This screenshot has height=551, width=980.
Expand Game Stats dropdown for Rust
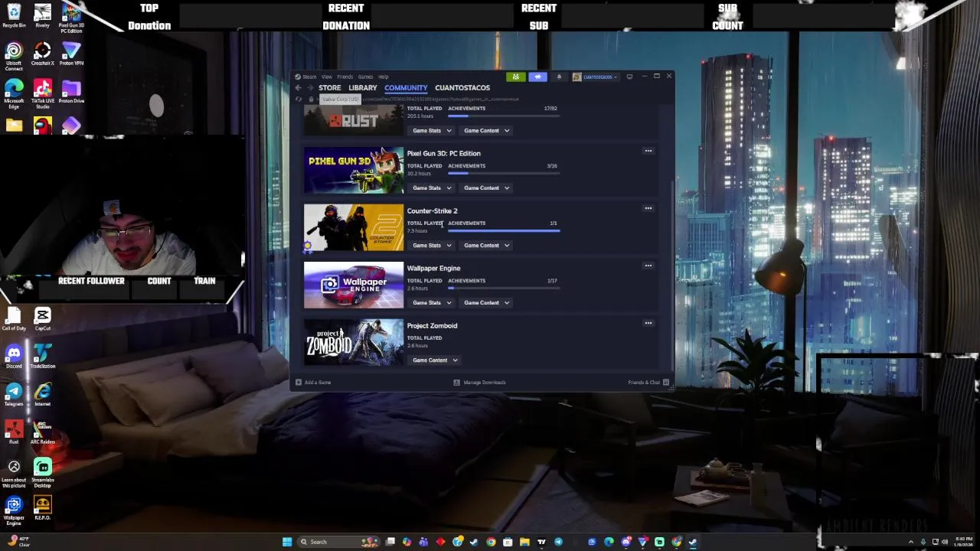431,130
